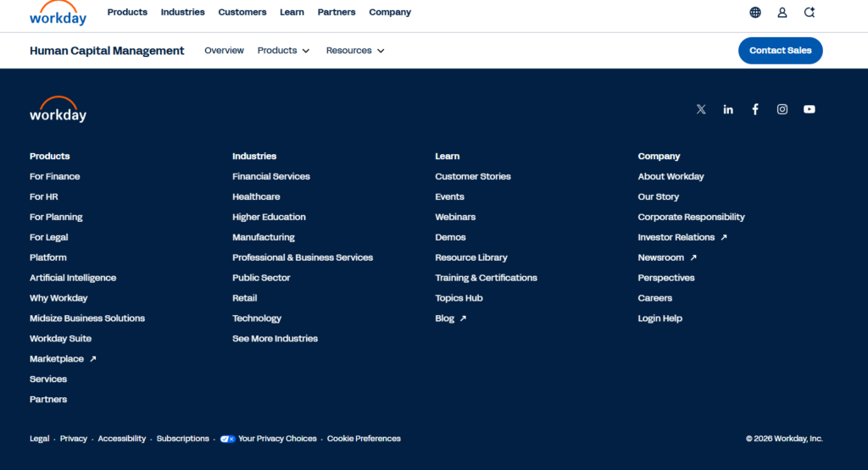This screenshot has height=470, width=868.
Task: Open the chat assistant icon in the header
Action: tap(810, 12)
